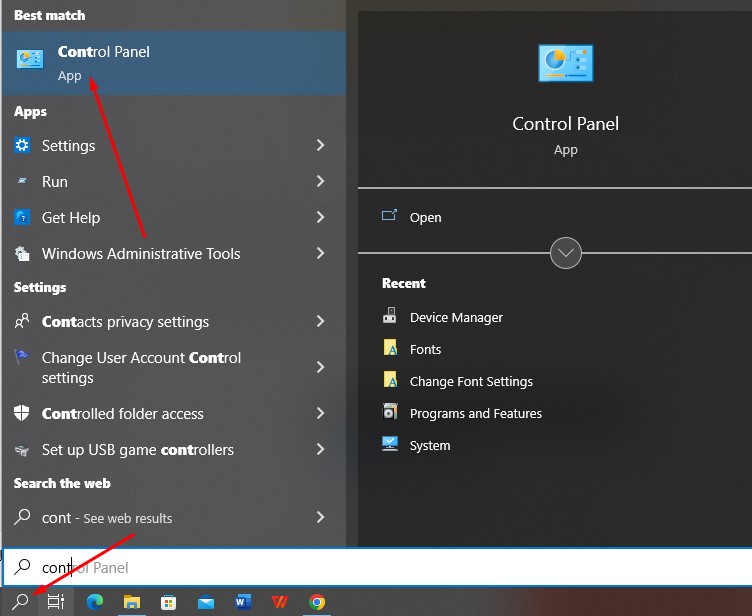Expand Set up USB game controllers arrow
Screen dimensions: 752x616
pos(320,449)
